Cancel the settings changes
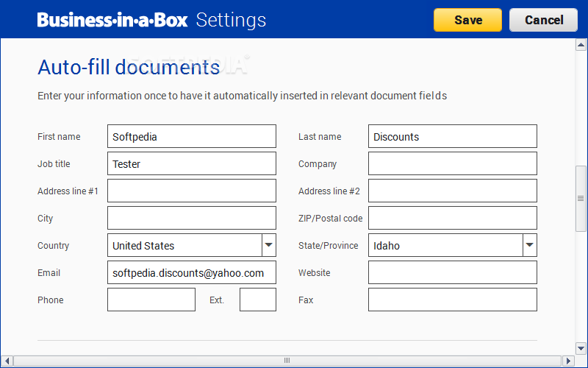The width and height of the screenshot is (588, 368). pos(543,20)
